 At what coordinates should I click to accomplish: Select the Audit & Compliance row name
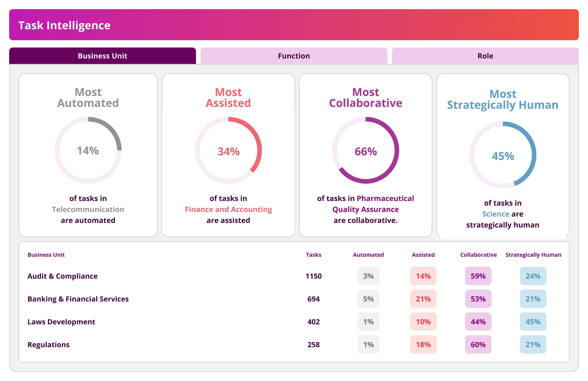(62, 276)
